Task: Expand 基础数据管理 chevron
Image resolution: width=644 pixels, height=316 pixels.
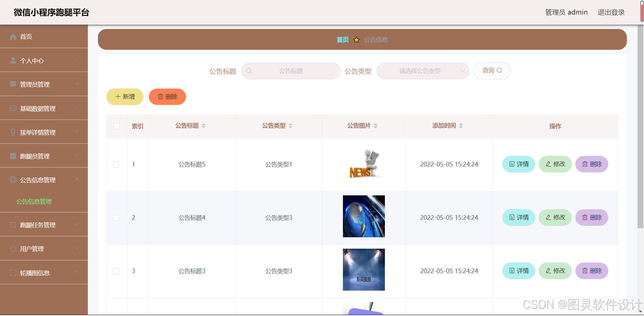Action: click(x=77, y=108)
